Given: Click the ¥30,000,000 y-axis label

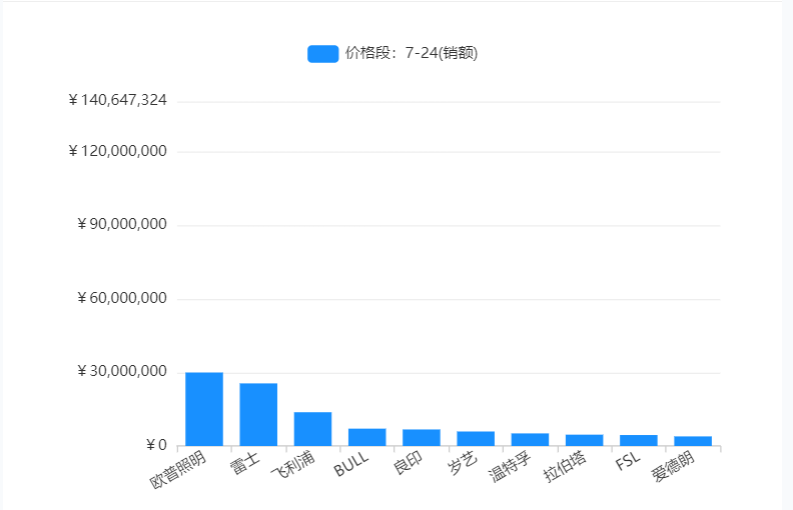Looking at the screenshot, I should pos(121,371).
